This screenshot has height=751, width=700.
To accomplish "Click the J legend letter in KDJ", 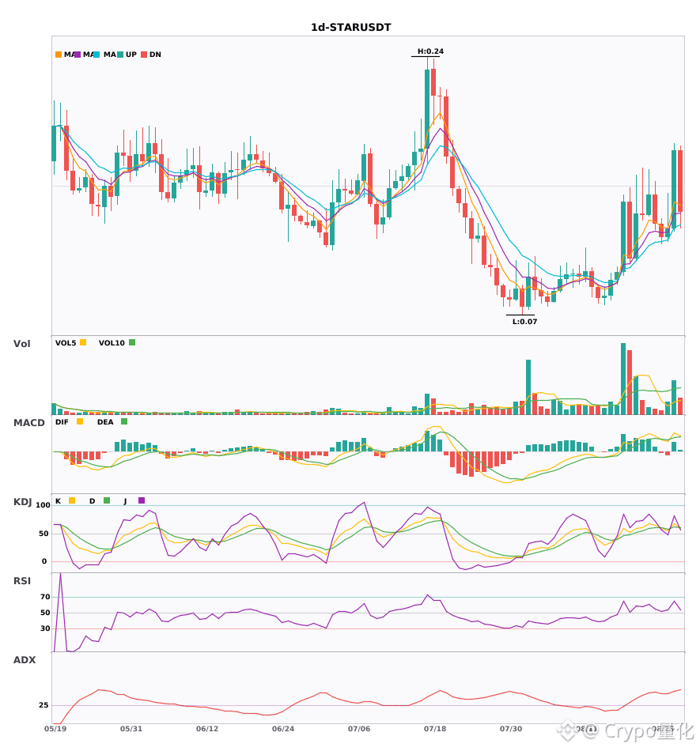I will [126, 501].
